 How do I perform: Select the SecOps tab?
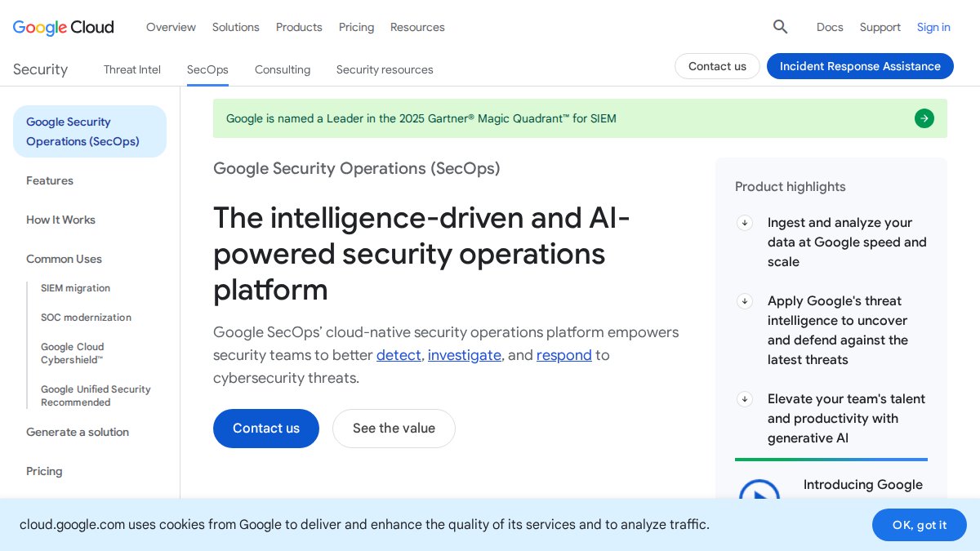207,69
